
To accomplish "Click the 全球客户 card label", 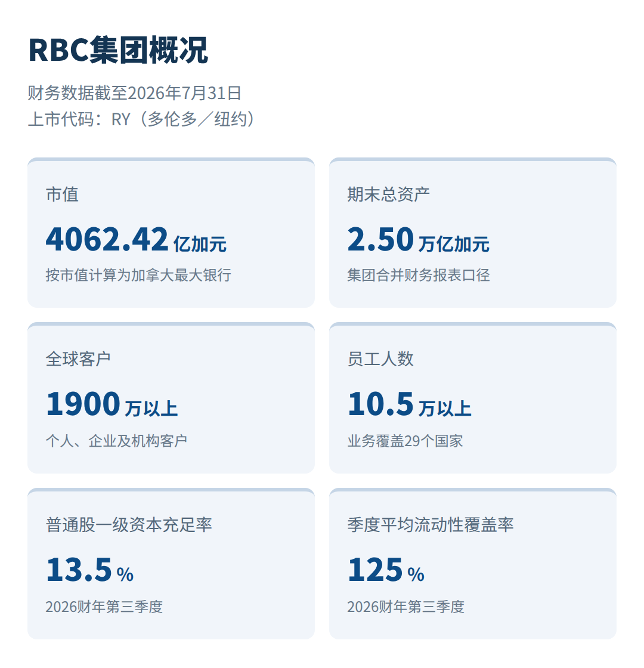I will tap(78, 358).
